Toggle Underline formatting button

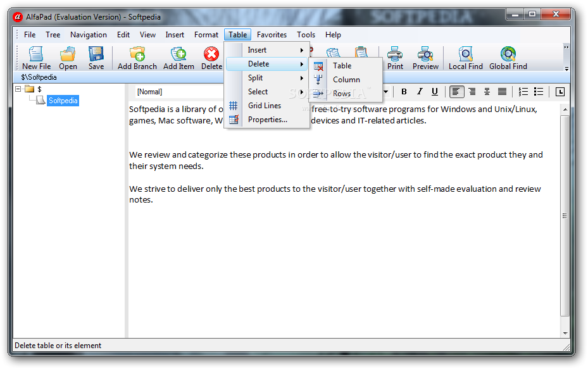pos(435,92)
